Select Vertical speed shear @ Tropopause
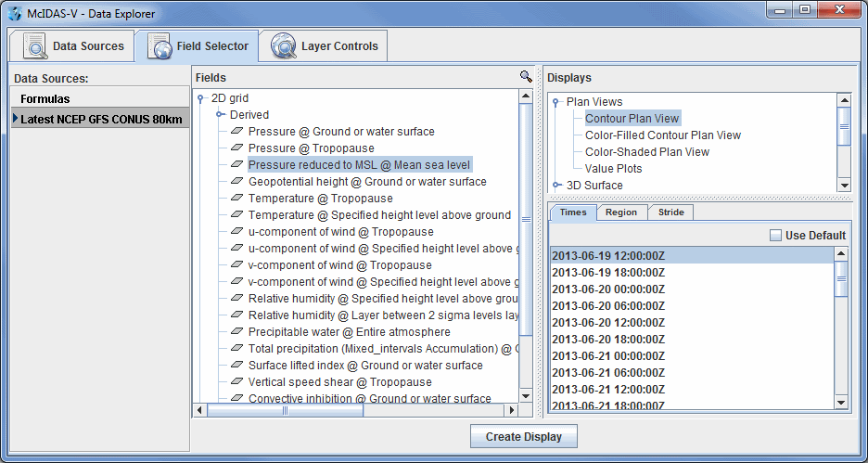 coord(340,382)
